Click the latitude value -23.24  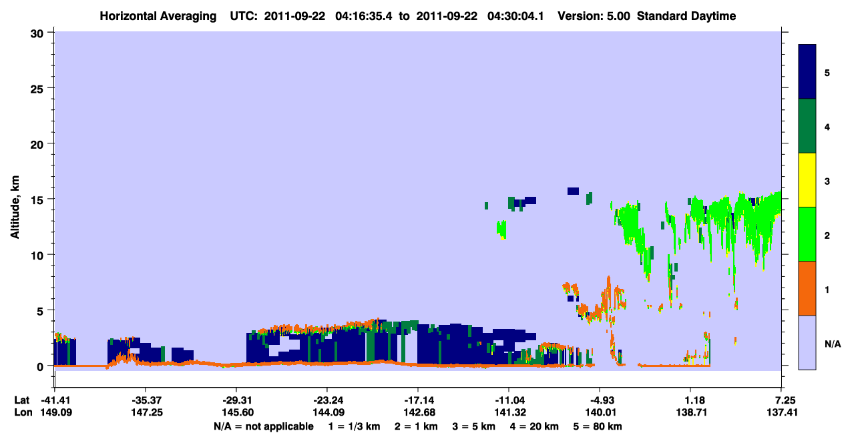pyautogui.click(x=327, y=400)
